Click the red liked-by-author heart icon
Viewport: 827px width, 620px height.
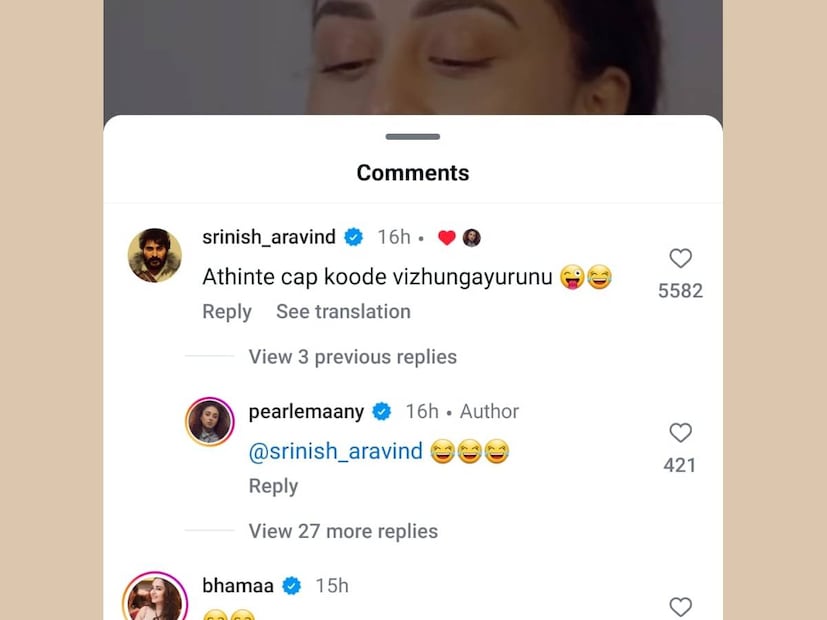coord(447,237)
